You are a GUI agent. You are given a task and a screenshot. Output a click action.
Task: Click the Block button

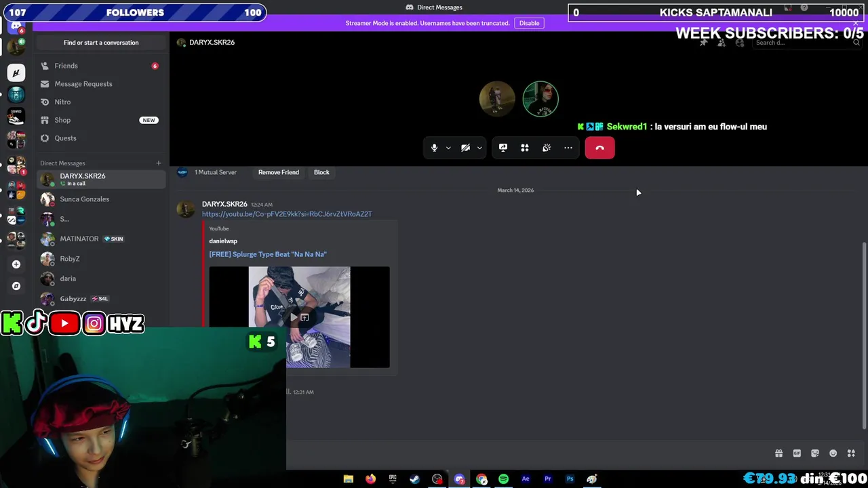(x=321, y=172)
